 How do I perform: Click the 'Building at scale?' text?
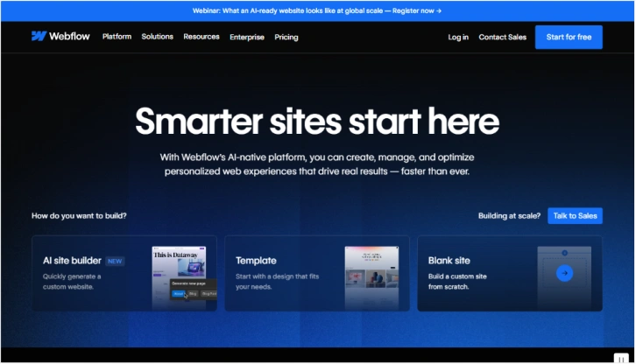pyautogui.click(x=509, y=215)
